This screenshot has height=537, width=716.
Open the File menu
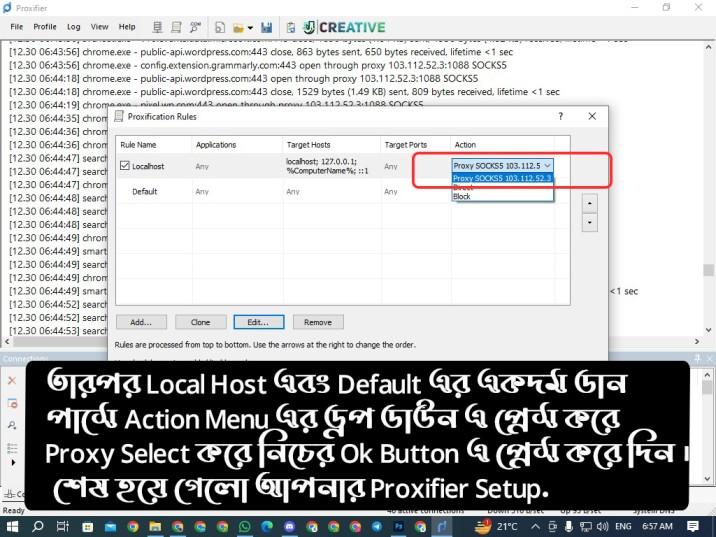click(x=16, y=26)
